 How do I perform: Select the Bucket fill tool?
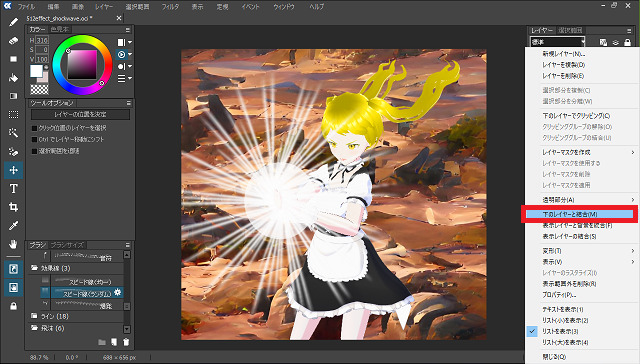[x=13, y=78]
